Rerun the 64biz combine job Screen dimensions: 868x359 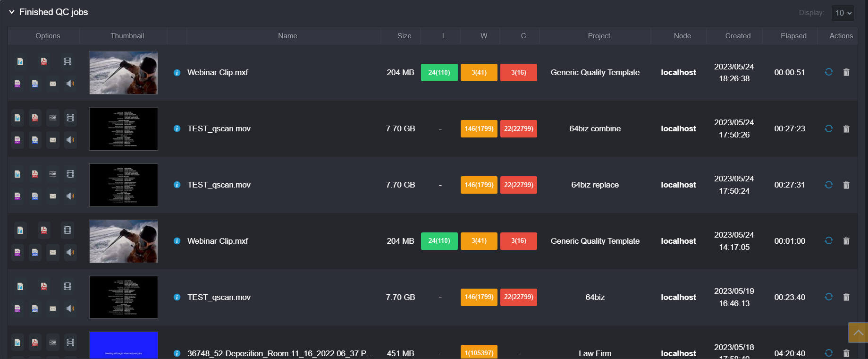coord(828,128)
